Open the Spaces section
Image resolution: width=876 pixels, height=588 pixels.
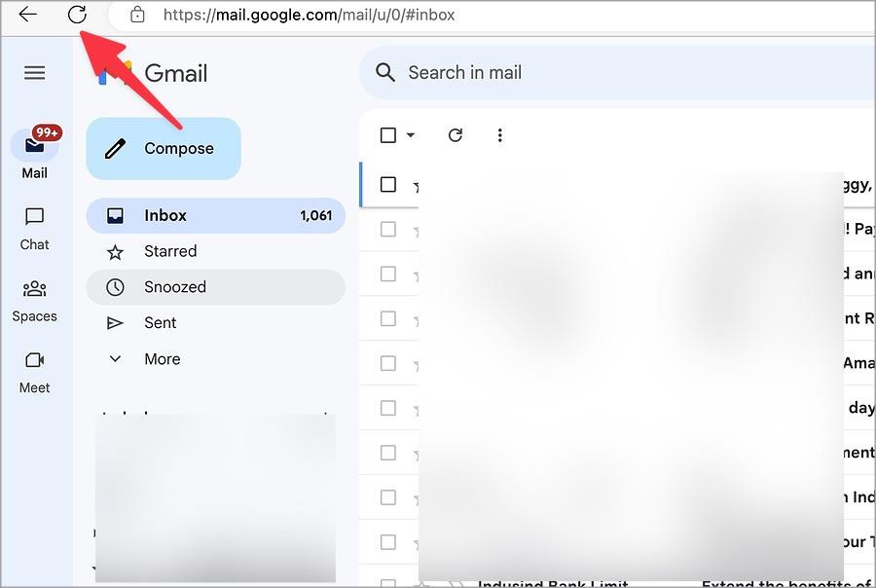coord(35,301)
